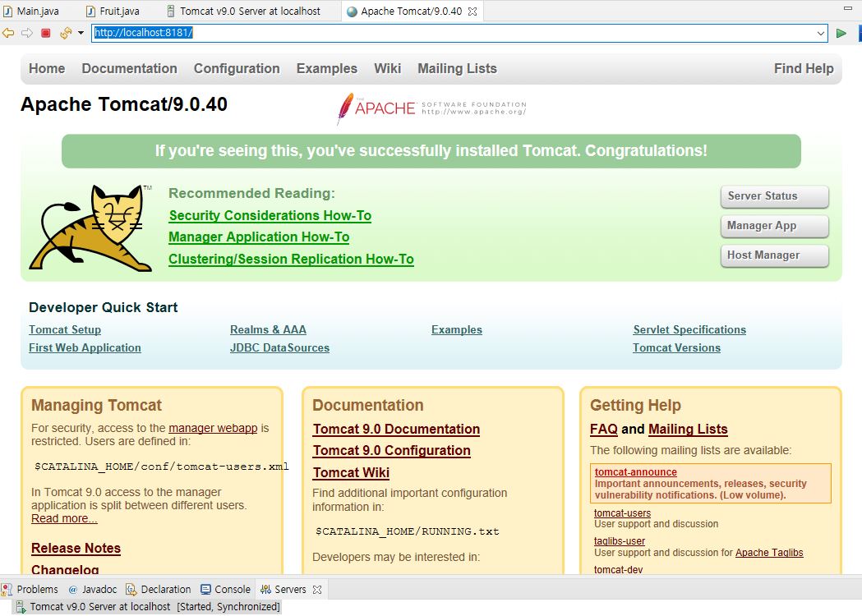This screenshot has width=862, height=616.
Task: Click the manager webapp link
Action: 213,428
